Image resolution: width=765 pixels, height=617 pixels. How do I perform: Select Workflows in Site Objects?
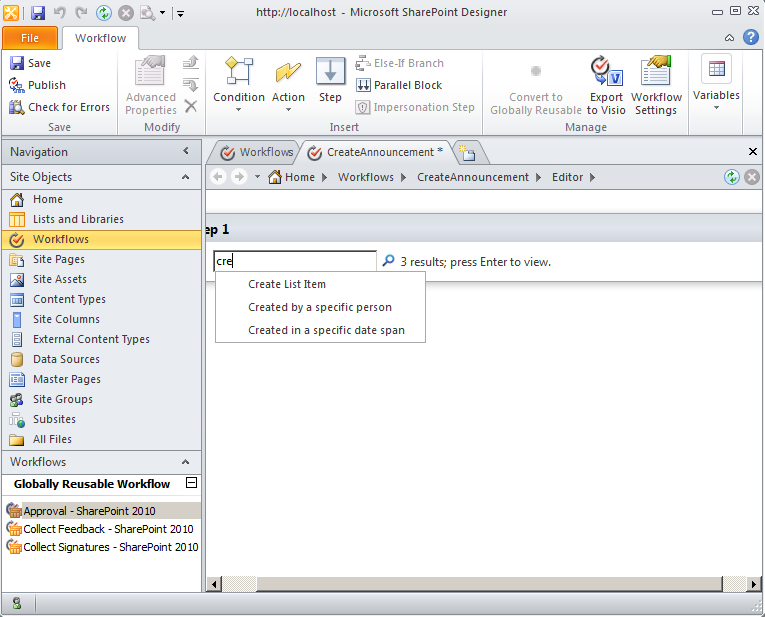pyautogui.click(x=102, y=239)
